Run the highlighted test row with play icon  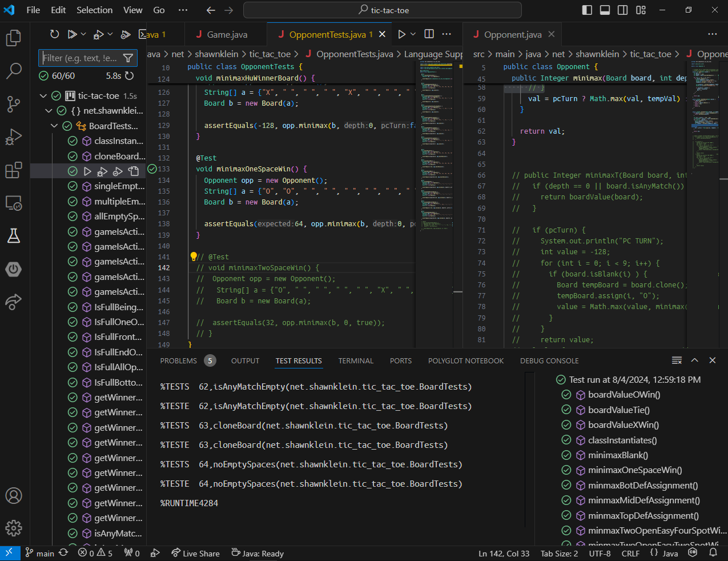pyautogui.click(x=87, y=171)
